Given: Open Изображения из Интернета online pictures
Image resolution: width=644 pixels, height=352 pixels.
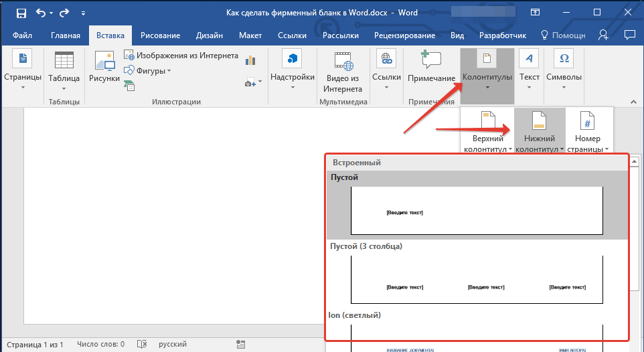Looking at the screenshot, I should point(181,56).
